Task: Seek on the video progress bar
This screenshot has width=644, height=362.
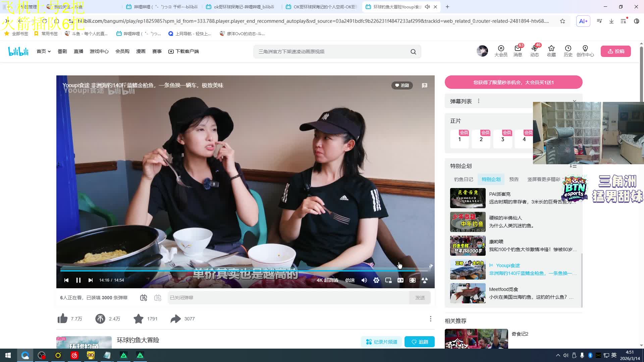Action: coord(235,270)
